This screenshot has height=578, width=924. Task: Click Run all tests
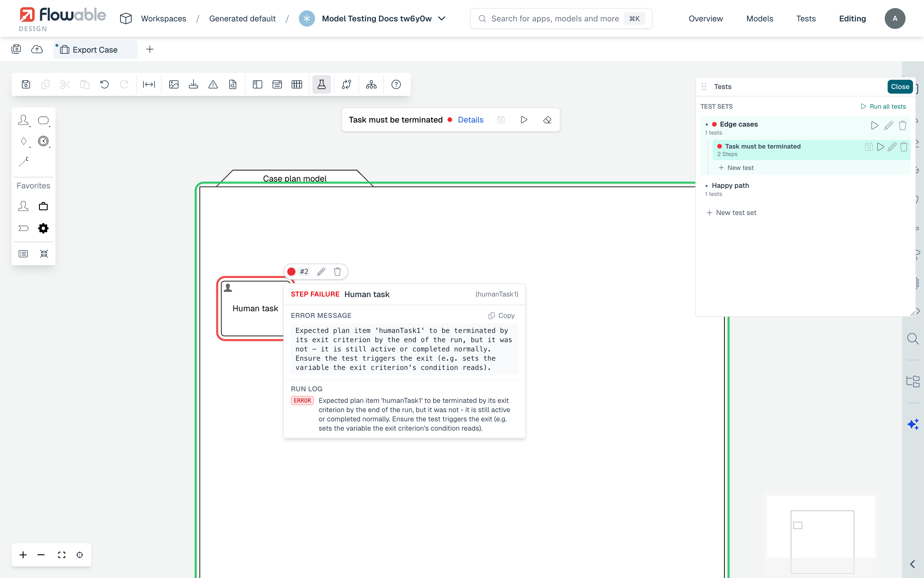pos(883,106)
